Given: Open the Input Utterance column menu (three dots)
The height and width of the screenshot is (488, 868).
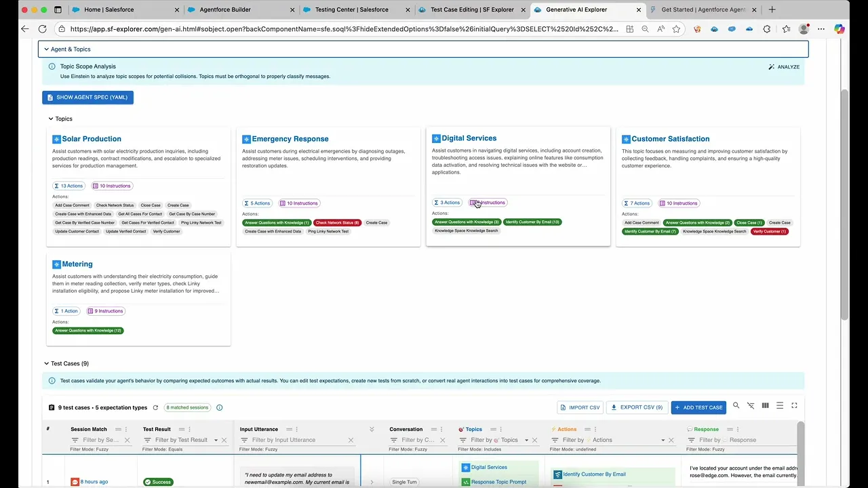Looking at the screenshot, I should 297,429.
